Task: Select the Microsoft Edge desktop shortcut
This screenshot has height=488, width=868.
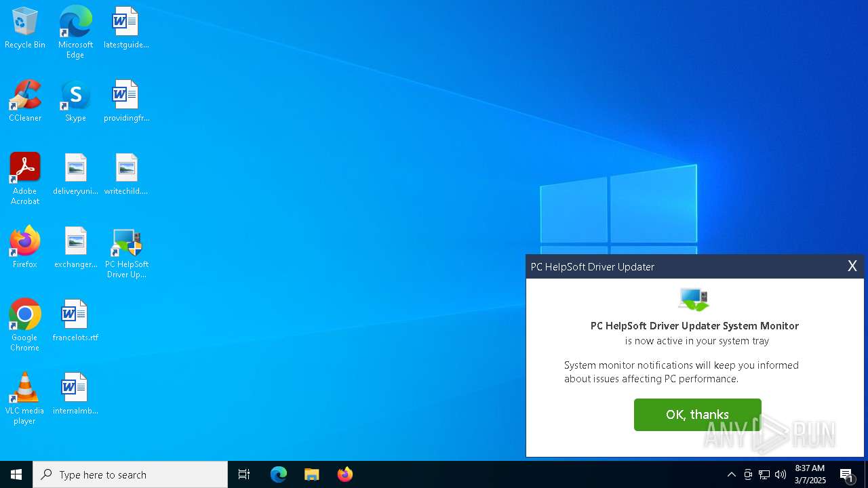Action: coord(75,33)
